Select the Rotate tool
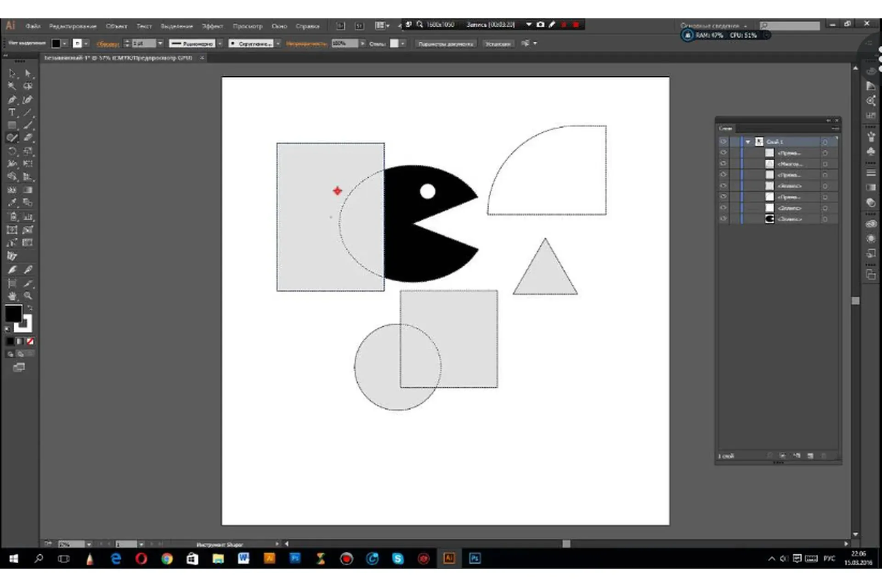This screenshot has width=882, height=588. point(12,151)
